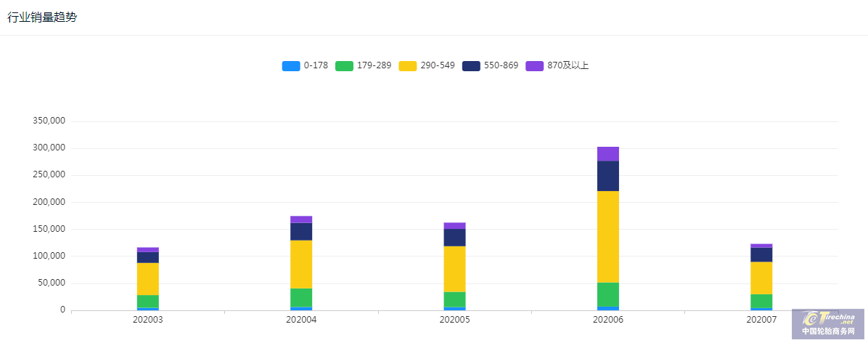The width and height of the screenshot is (868, 343).
Task: Click the 50,000 y-axis value
Action: pos(52,283)
